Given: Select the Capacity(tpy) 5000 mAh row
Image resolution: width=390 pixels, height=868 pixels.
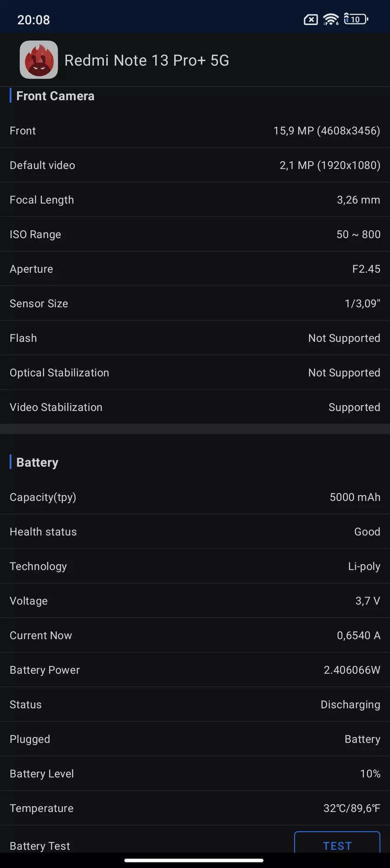Looking at the screenshot, I should point(195,497).
